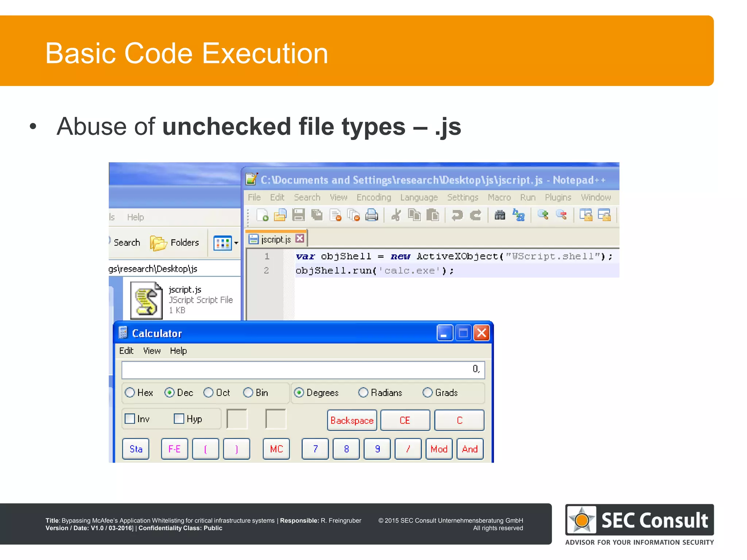Click the Close All icon in Notepad++
Screen dimensions: 747x560
tap(353, 215)
